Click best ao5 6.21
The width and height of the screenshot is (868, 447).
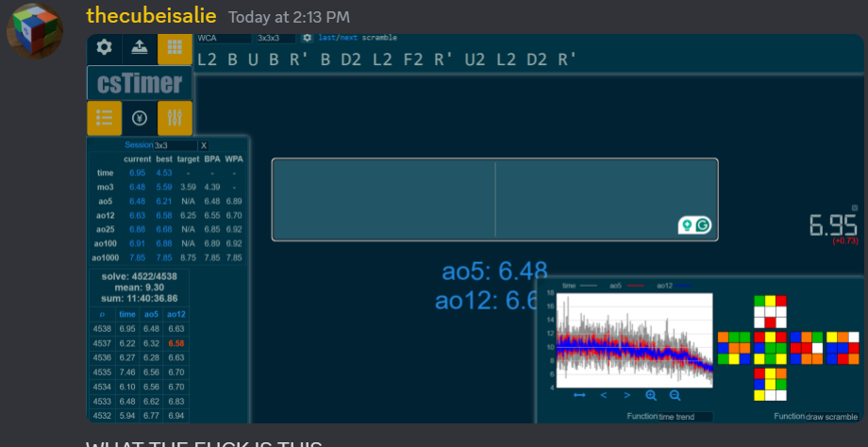pyautogui.click(x=164, y=202)
